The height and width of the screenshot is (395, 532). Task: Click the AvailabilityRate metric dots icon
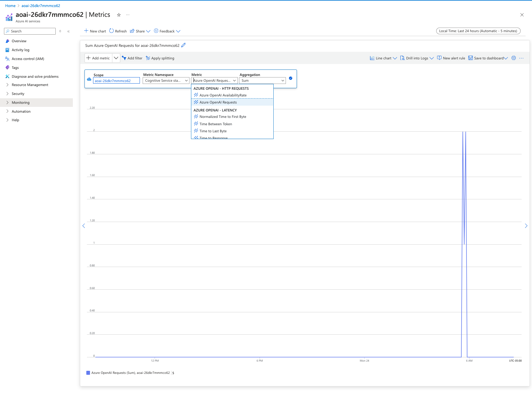pos(196,95)
